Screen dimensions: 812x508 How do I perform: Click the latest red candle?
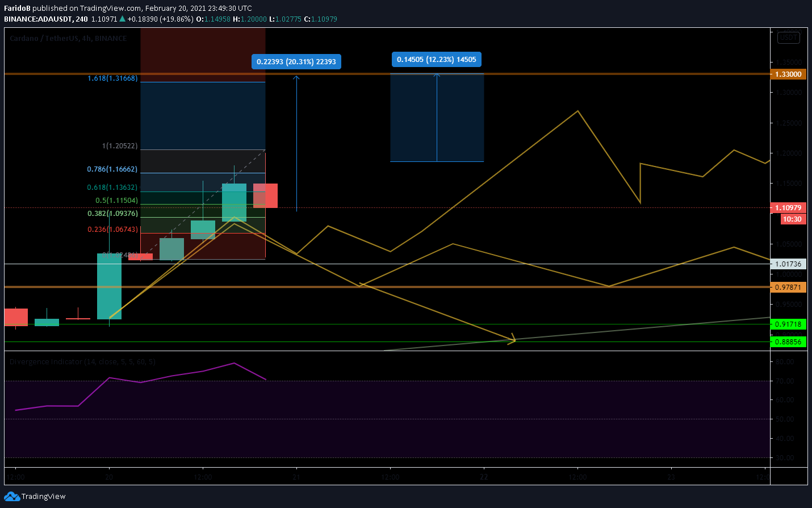pos(265,195)
